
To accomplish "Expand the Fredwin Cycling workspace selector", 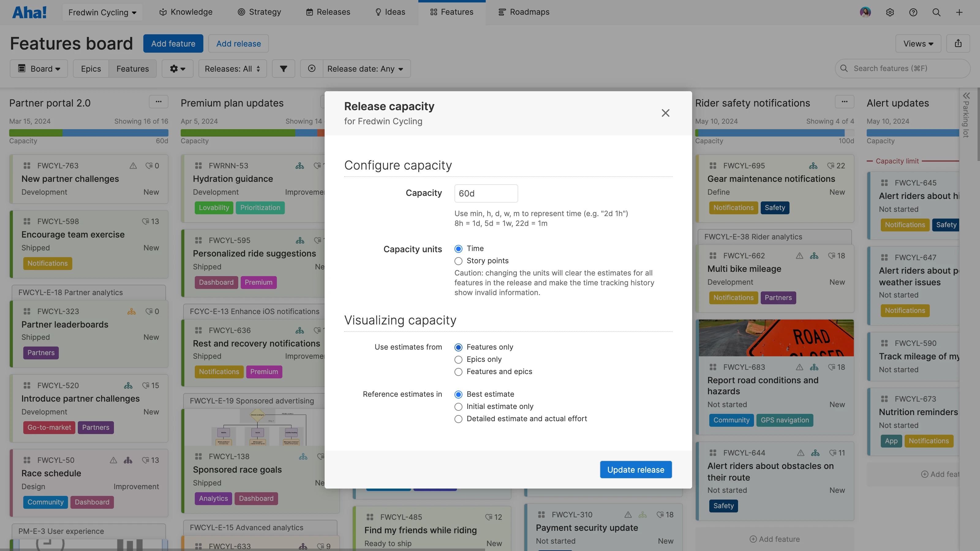I will 102,12.
